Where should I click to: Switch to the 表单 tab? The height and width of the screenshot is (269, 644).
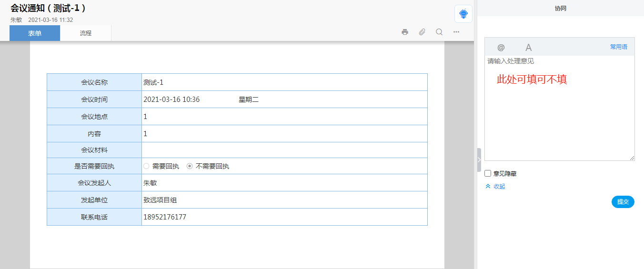point(35,33)
